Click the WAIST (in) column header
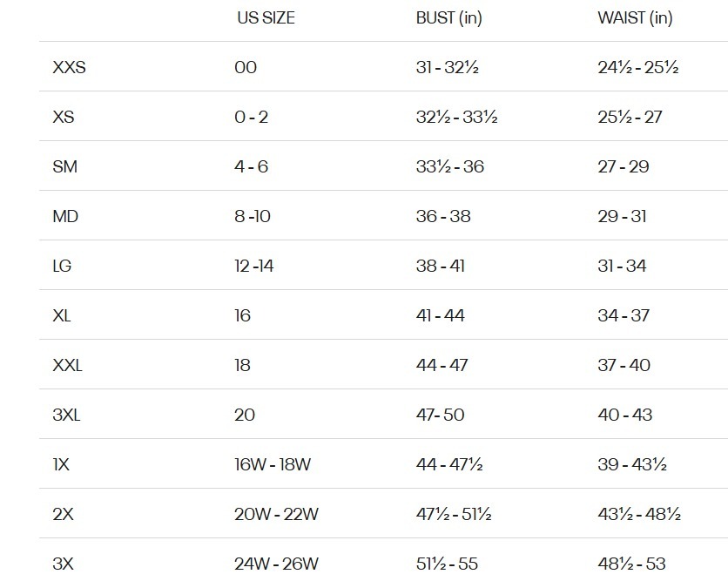728x581 pixels. (635, 18)
